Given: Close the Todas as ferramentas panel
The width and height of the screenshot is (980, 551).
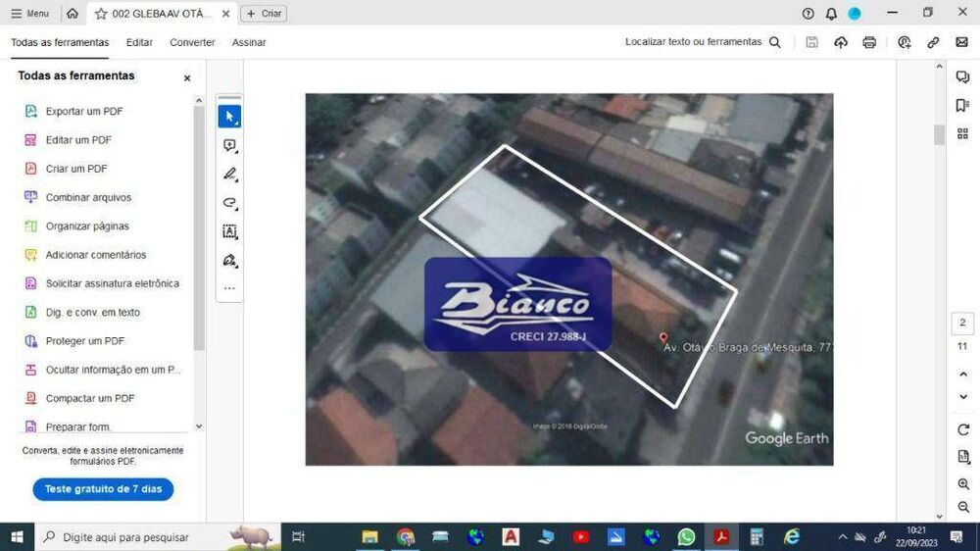Looking at the screenshot, I should point(187,78).
